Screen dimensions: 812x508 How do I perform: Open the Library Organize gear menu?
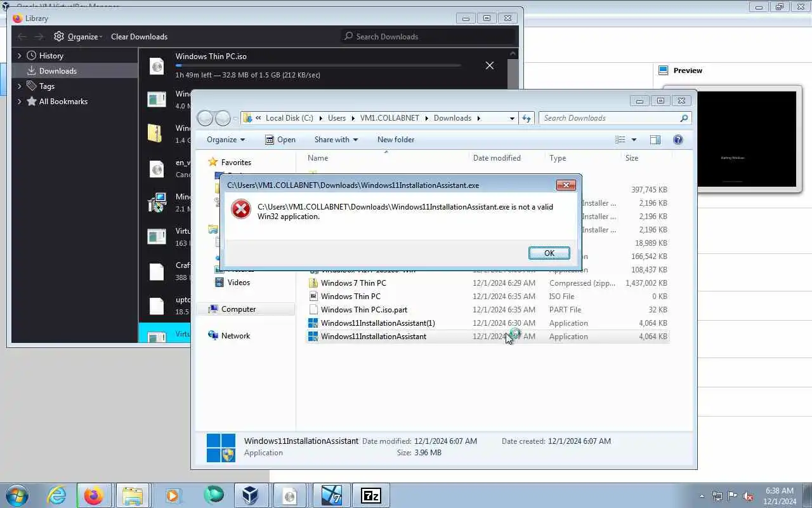click(x=79, y=36)
